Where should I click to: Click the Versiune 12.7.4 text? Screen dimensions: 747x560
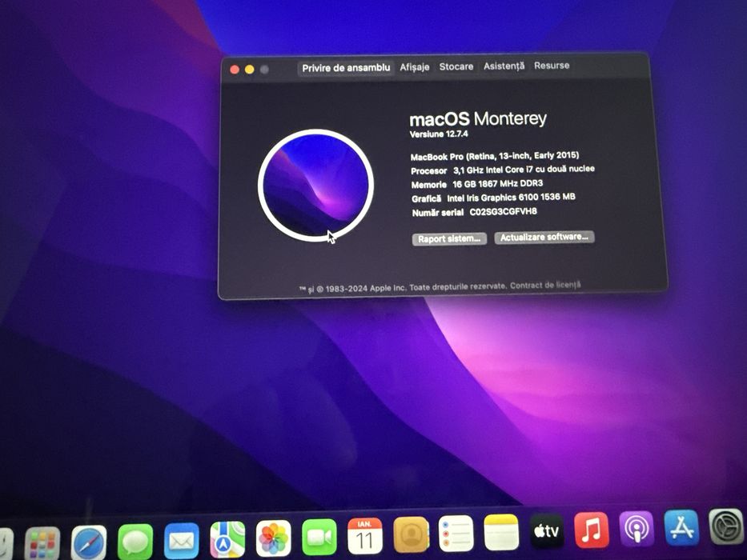pos(439,134)
